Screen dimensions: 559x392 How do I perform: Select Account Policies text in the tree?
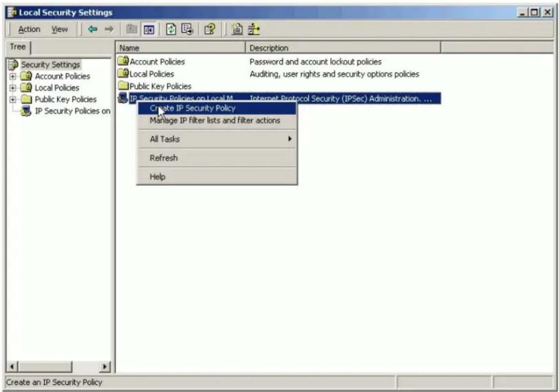tap(63, 76)
